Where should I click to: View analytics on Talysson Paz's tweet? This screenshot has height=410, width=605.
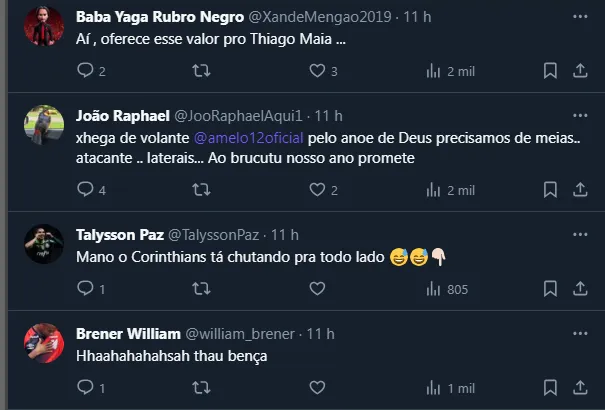pyautogui.click(x=446, y=289)
